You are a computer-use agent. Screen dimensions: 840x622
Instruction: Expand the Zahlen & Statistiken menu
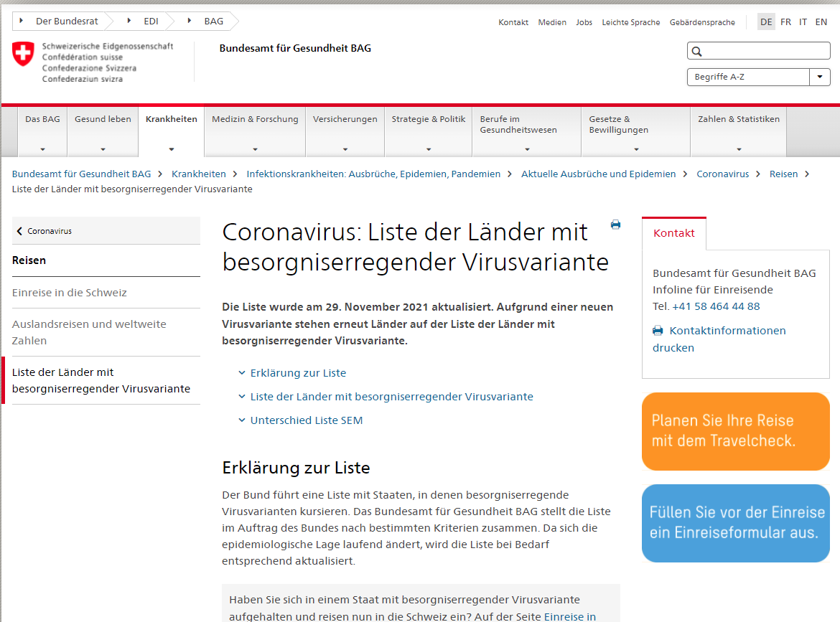(x=739, y=131)
